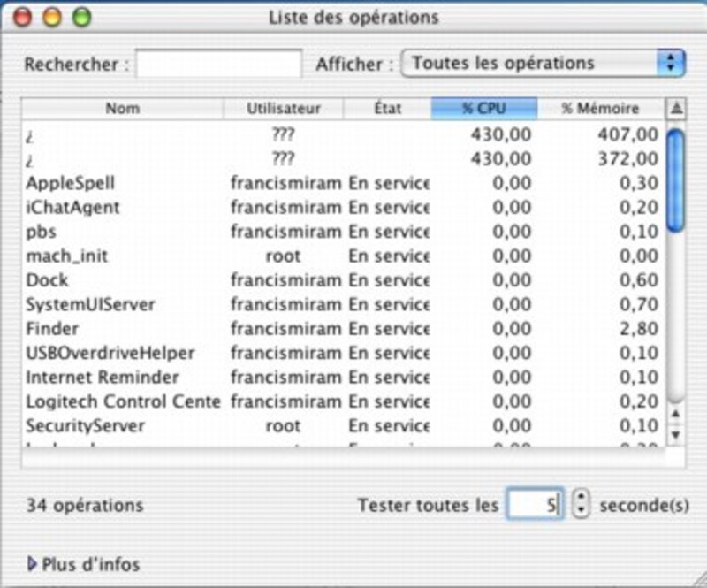707x588 pixels.
Task: Select the AppleSpell process row
Action: point(343,183)
